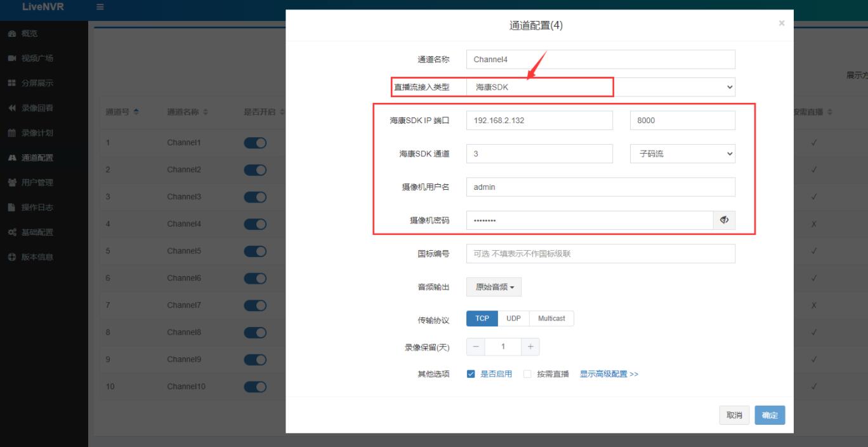868x447 pixels.
Task: Toggle the Channel4 enable switch
Action: tap(255, 224)
